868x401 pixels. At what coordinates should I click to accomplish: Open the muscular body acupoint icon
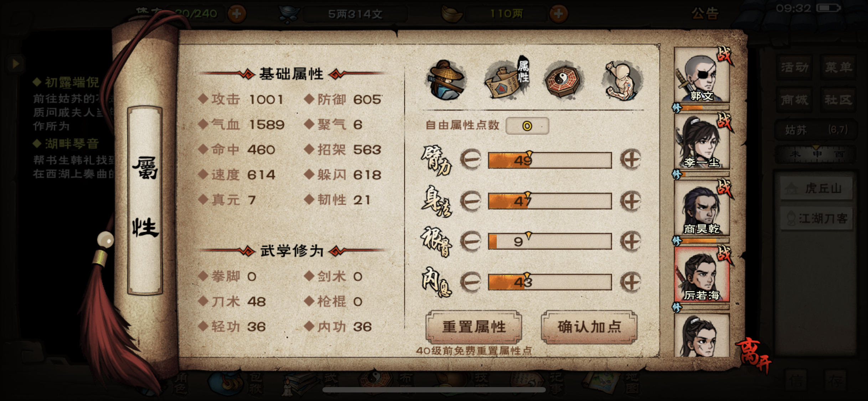(x=623, y=80)
